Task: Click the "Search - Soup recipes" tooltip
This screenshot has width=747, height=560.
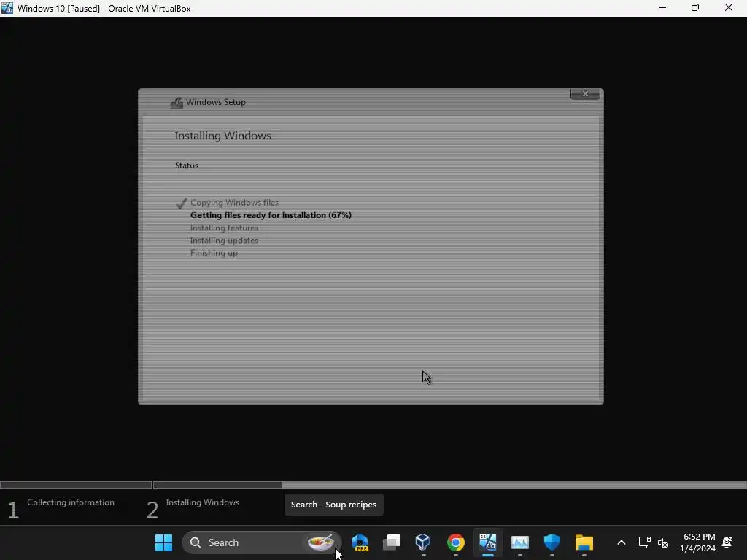Action: (x=333, y=505)
